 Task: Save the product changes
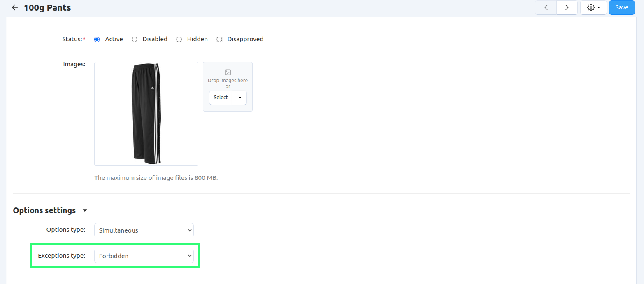click(622, 7)
